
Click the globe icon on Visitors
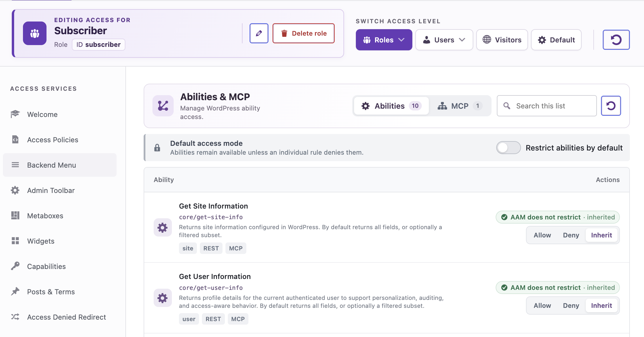coord(487,39)
